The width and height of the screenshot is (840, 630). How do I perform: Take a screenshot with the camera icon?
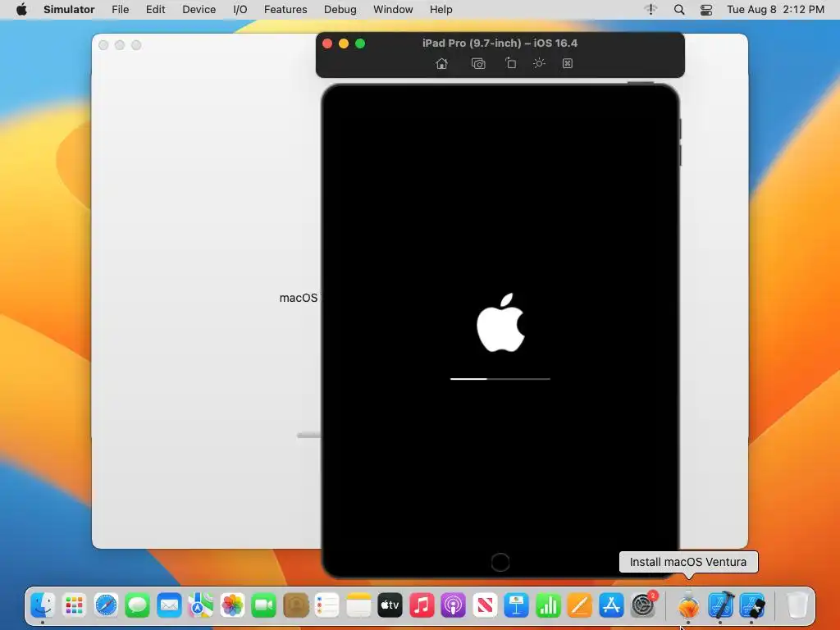point(478,64)
